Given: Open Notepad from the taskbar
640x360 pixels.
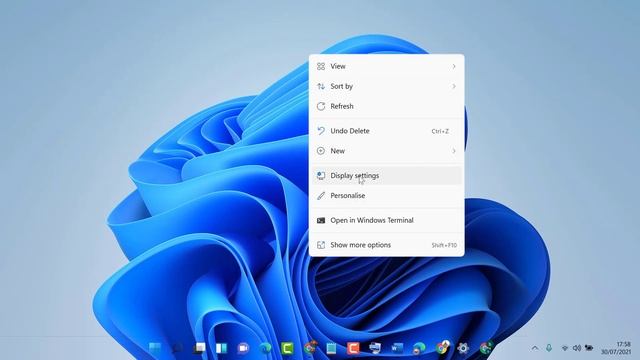Looking at the screenshot, I should click(x=331, y=348).
